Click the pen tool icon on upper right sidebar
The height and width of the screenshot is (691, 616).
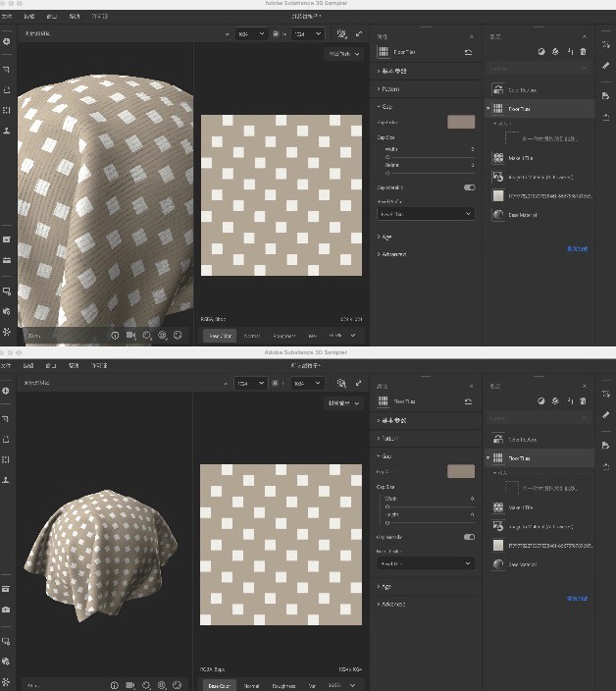click(x=606, y=66)
